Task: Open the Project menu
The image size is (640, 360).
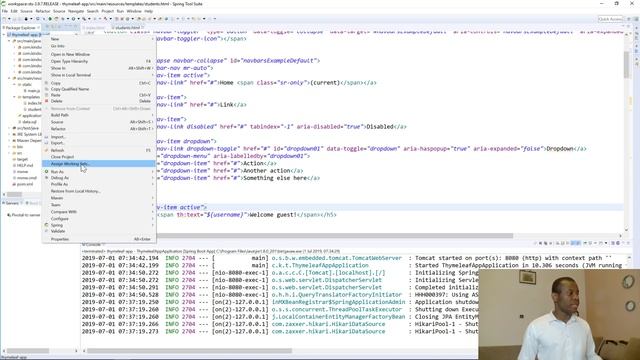Action: (107, 11)
